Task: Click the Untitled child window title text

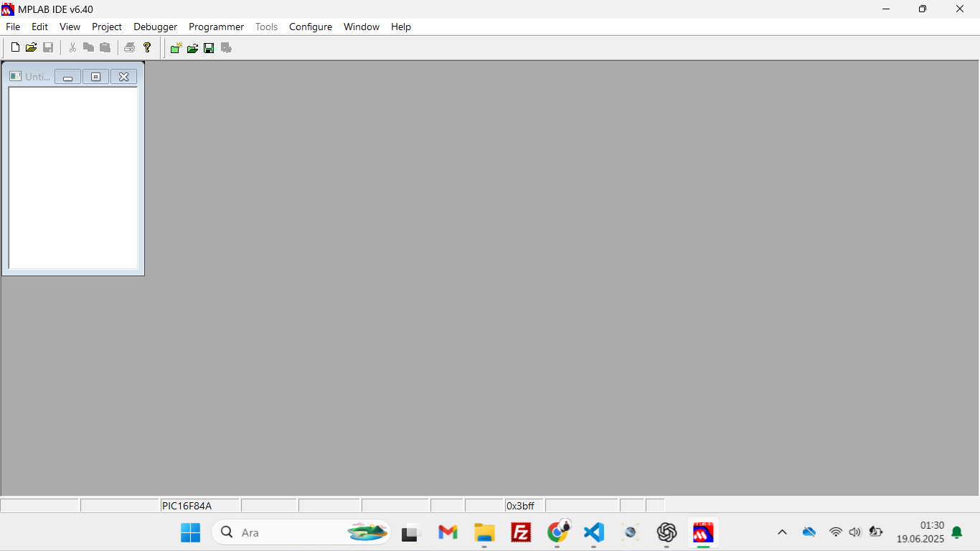Action: point(38,77)
